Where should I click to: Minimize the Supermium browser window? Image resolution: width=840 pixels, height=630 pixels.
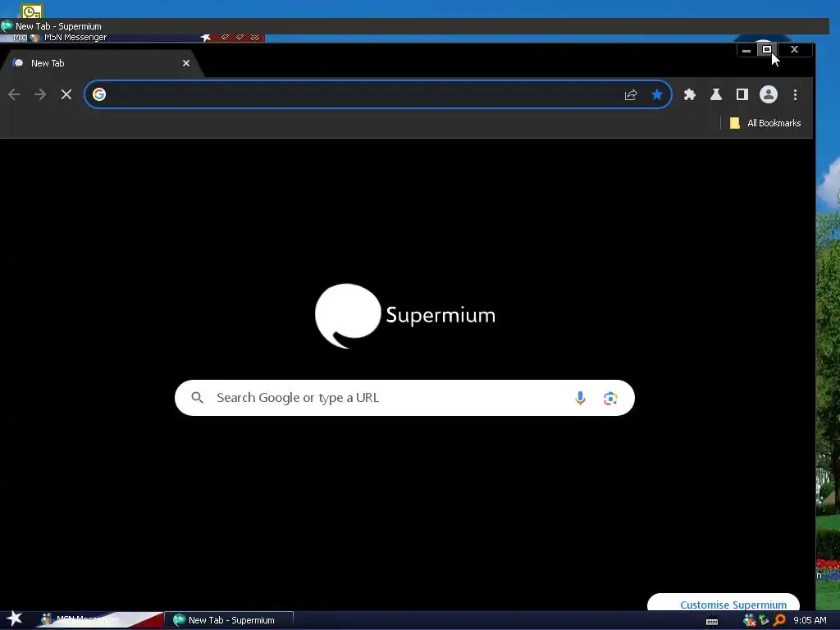coord(746,50)
